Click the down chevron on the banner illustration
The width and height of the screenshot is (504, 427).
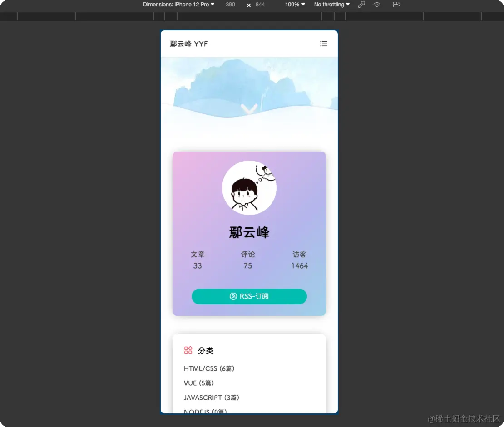249,109
